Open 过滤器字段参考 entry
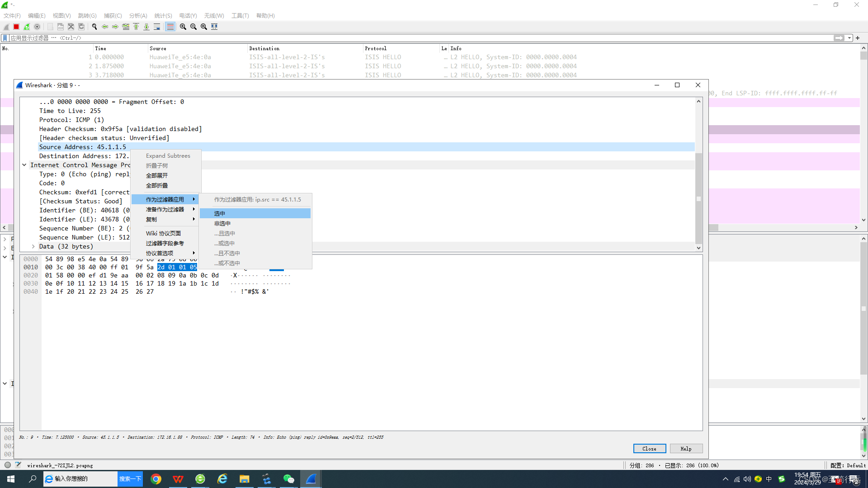The image size is (868, 488). (x=165, y=244)
